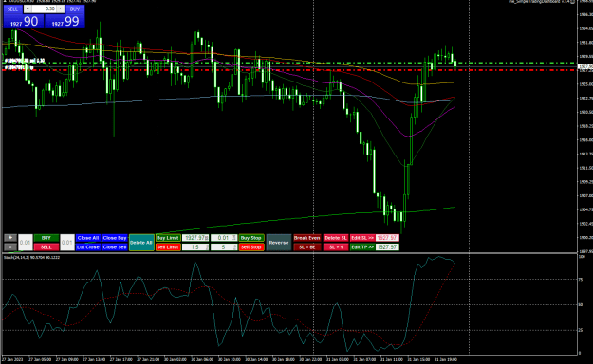Screen dimensions: 593x364
Task: Click the pending price field 1927.97 beside Buy Limit
Action: coord(195,238)
